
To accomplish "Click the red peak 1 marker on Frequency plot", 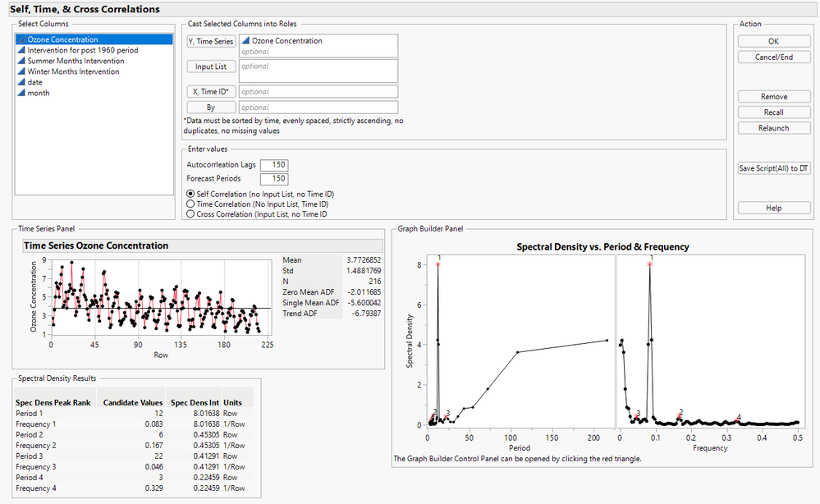I will [650, 265].
